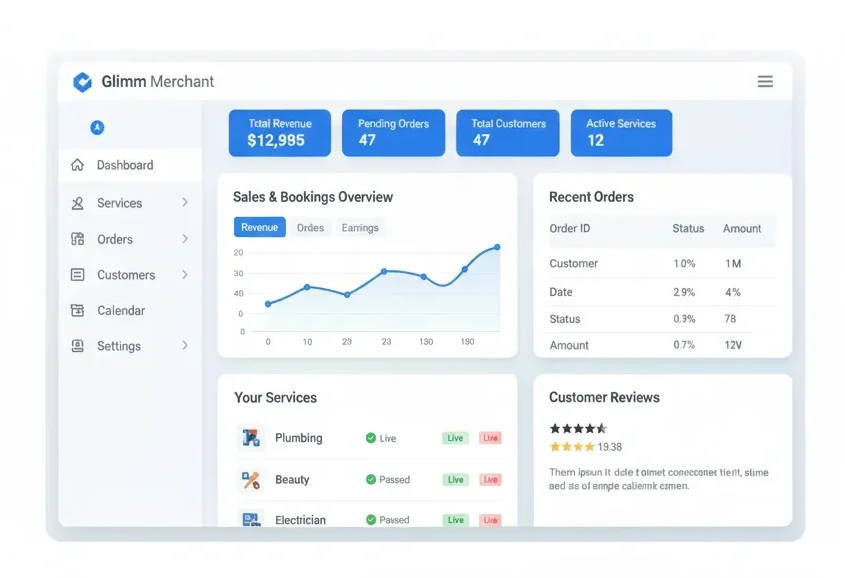845x578 pixels.
Task: Click the Glimm Merchant logo icon
Action: [83, 82]
